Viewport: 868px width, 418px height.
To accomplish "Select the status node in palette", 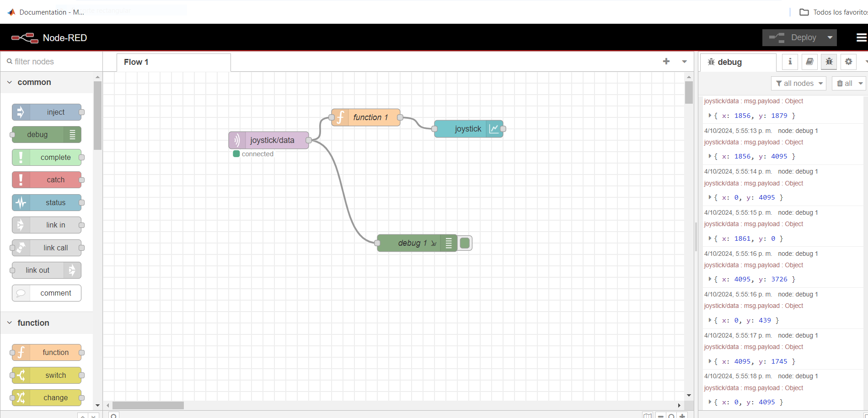I will [x=47, y=203].
